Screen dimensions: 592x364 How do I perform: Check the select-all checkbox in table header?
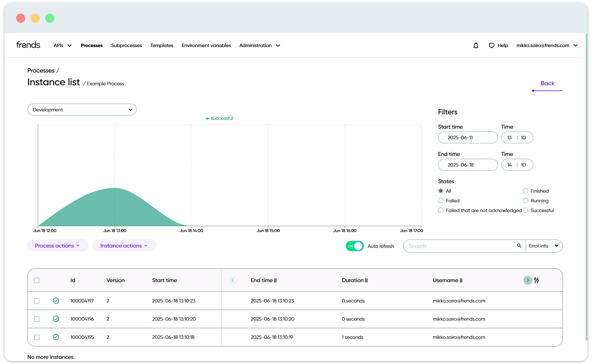click(37, 280)
